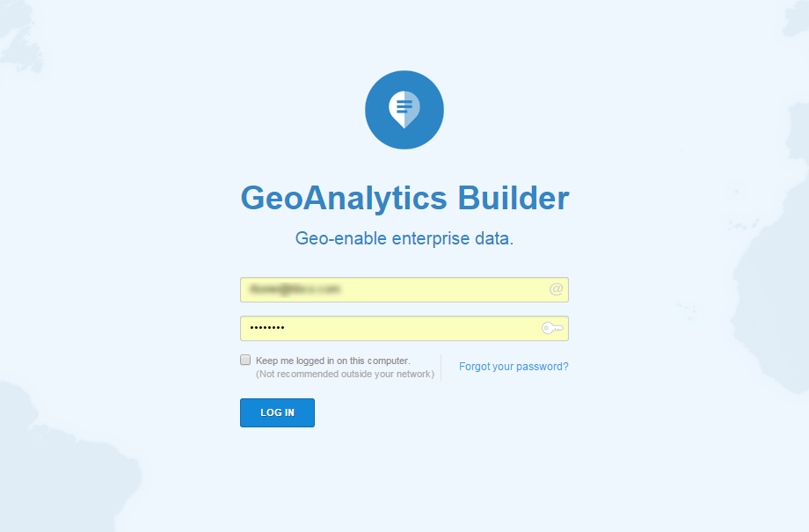Image resolution: width=809 pixels, height=532 pixels.
Task: Click the @ icon in email field
Action: pyautogui.click(x=556, y=289)
